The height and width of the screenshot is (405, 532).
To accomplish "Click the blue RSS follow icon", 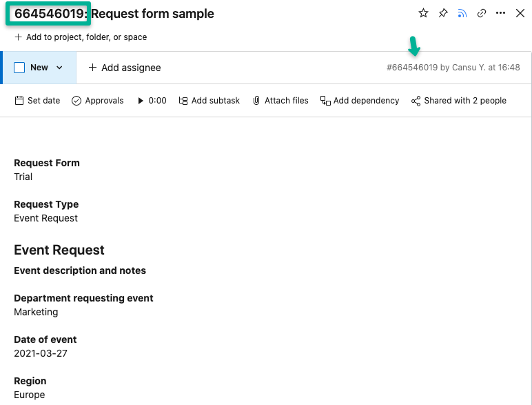I will (x=462, y=13).
